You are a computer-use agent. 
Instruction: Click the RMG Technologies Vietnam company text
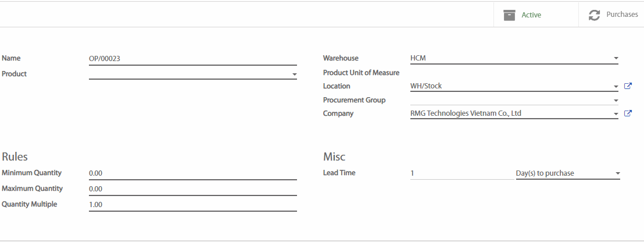[466, 113]
